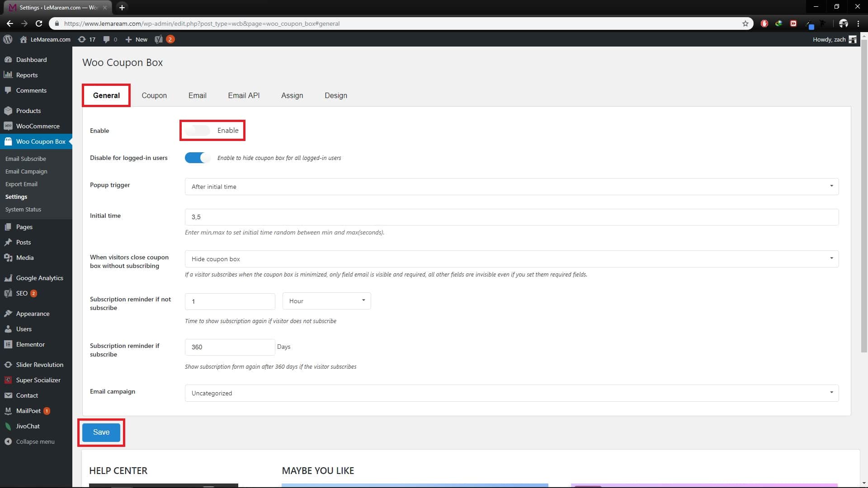Open the Hour unit dropdown
Image resolution: width=868 pixels, height=488 pixels.
pos(326,301)
